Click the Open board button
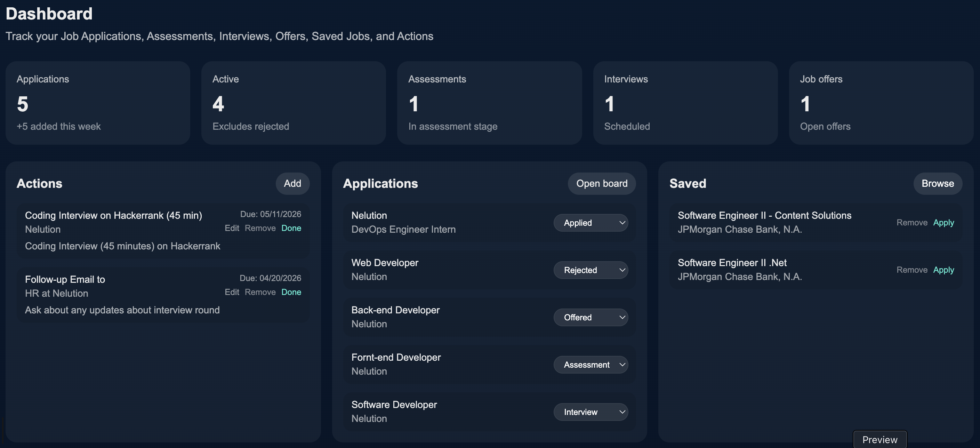The width and height of the screenshot is (980, 448). click(x=602, y=183)
